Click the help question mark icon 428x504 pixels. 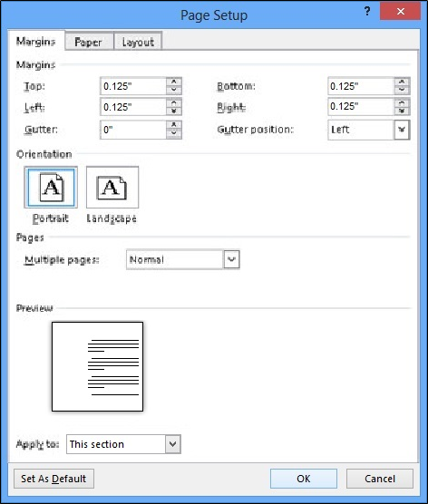click(367, 12)
